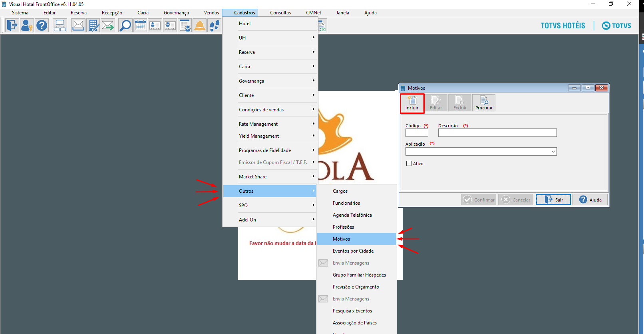Image resolution: width=644 pixels, height=334 pixels.
Task: Click the single guest card toolbar icon
Action: pos(155,26)
